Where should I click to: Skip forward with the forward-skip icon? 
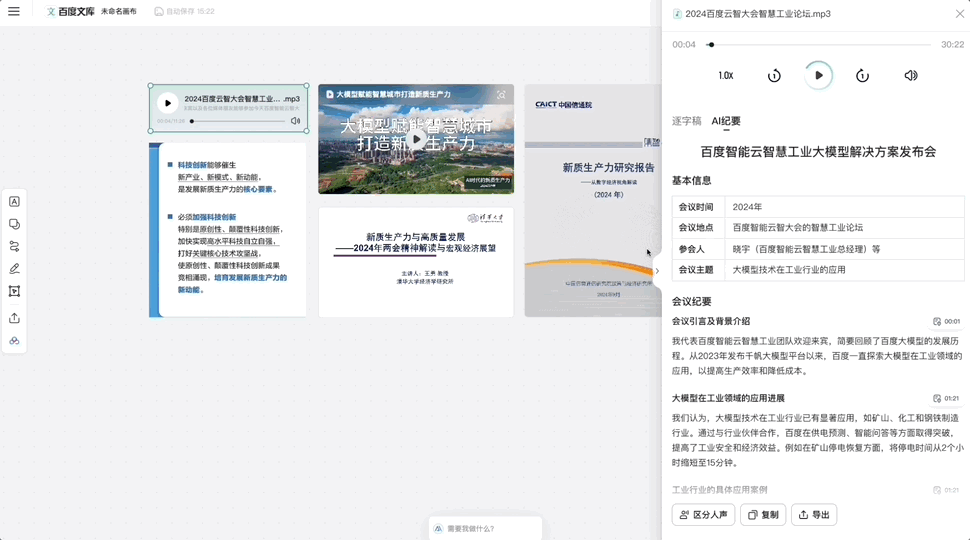pyautogui.click(x=862, y=75)
